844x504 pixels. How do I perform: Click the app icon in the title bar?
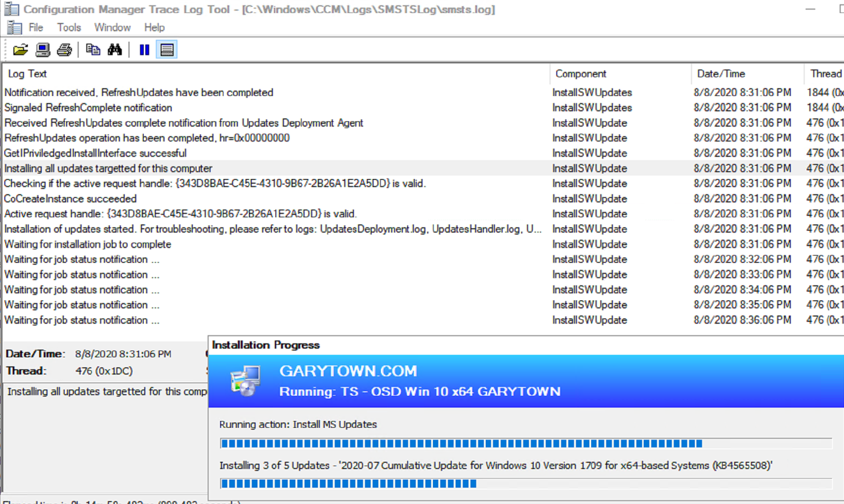coord(12,9)
